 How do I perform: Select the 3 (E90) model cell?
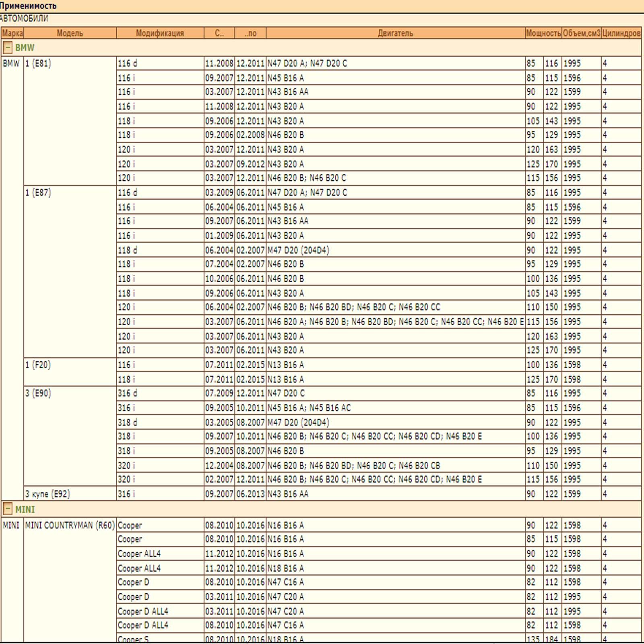click(38, 393)
